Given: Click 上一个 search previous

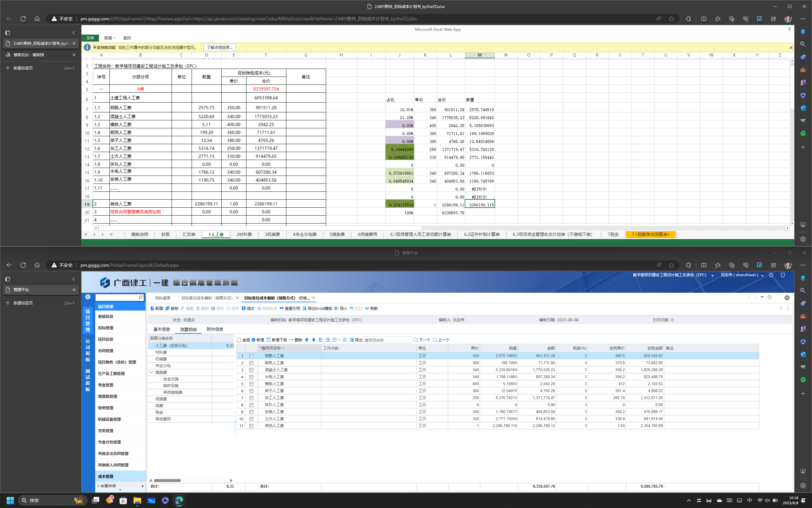Looking at the screenshot, I should (x=441, y=340).
